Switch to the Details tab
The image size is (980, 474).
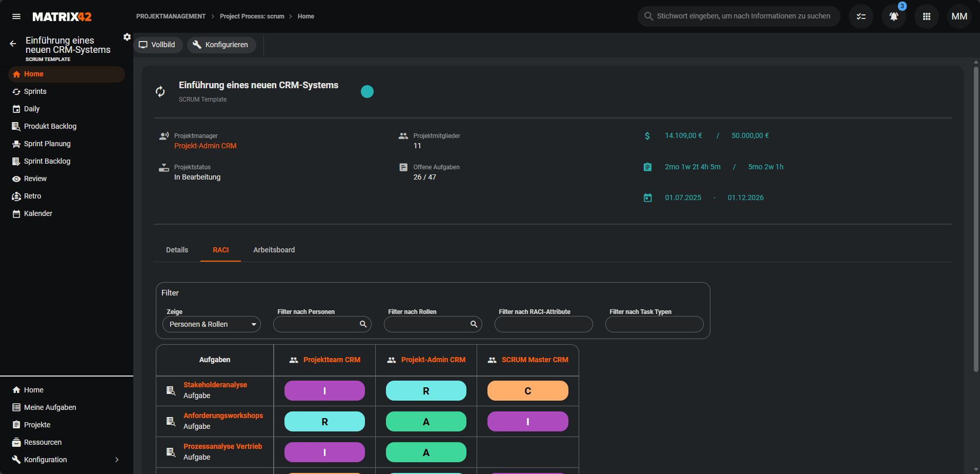(177, 250)
